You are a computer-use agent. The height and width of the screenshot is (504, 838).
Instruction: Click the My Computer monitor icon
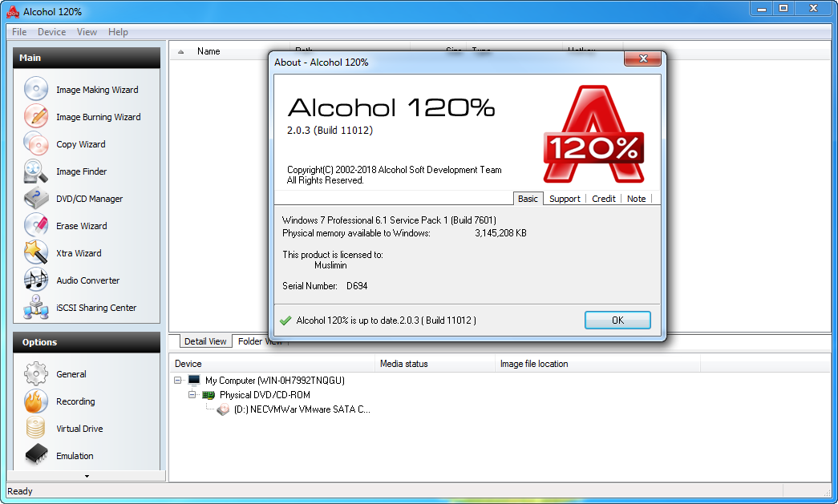tap(194, 380)
